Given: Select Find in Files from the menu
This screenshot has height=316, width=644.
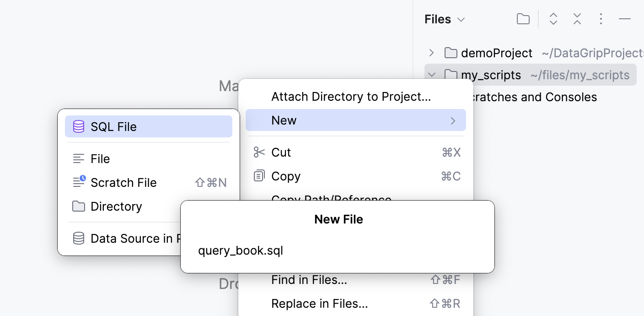Looking at the screenshot, I should click(309, 279).
